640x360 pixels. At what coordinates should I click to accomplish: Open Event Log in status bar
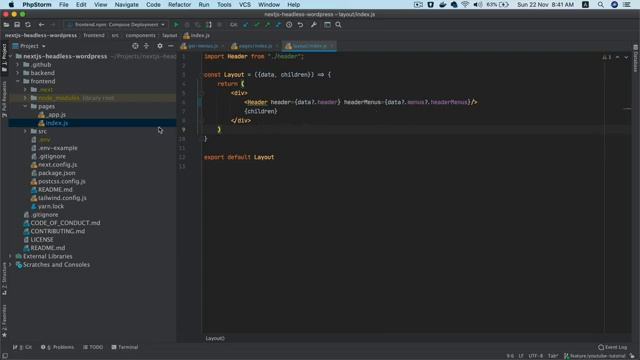point(612,347)
